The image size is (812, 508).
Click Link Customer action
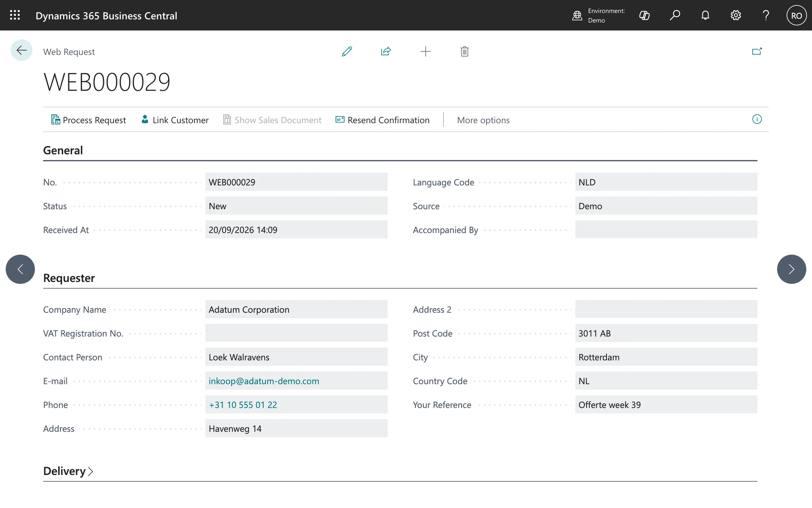pos(175,120)
